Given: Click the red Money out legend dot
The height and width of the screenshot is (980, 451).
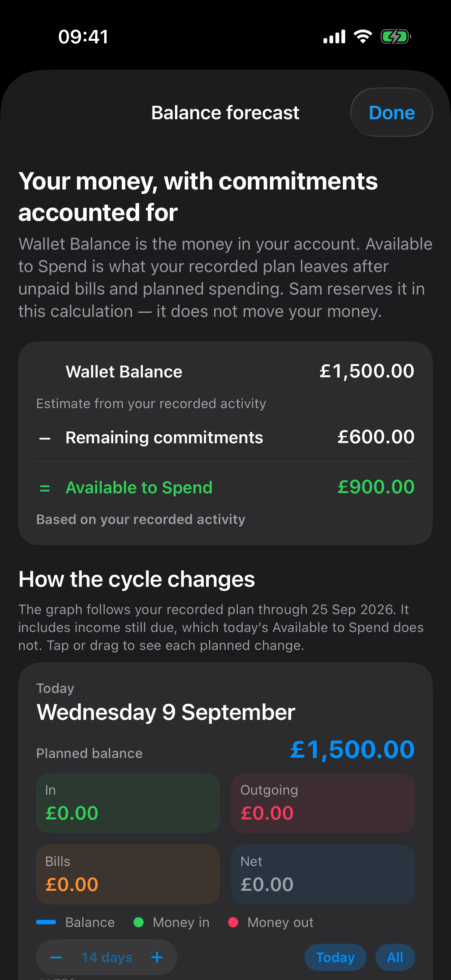Looking at the screenshot, I should point(233,922).
